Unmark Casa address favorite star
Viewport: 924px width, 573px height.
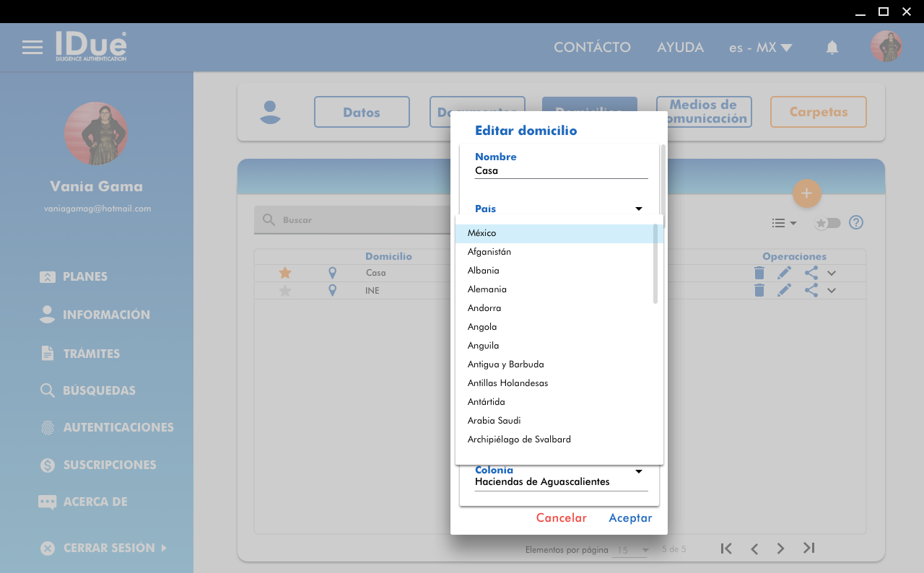coord(285,273)
